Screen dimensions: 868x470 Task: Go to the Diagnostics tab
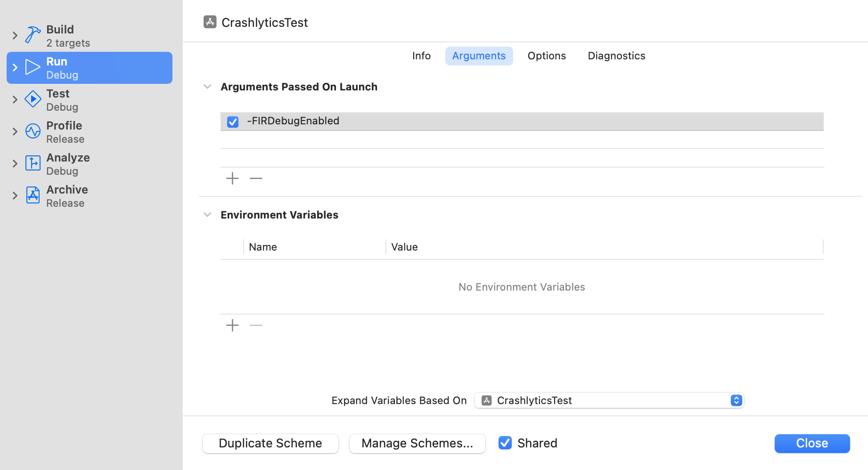(x=616, y=56)
